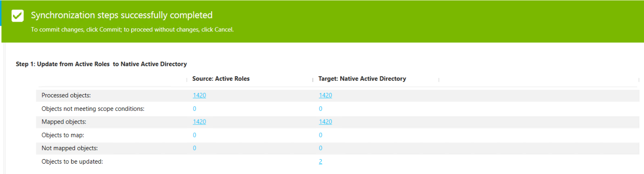Open Mapped objects 1420 link under Source
644x174 pixels.
click(x=199, y=122)
